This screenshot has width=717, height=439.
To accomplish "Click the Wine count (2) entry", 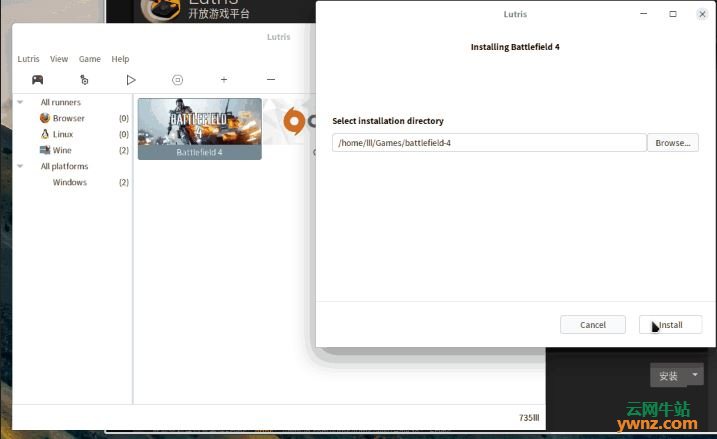I will pyautogui.click(x=124, y=150).
